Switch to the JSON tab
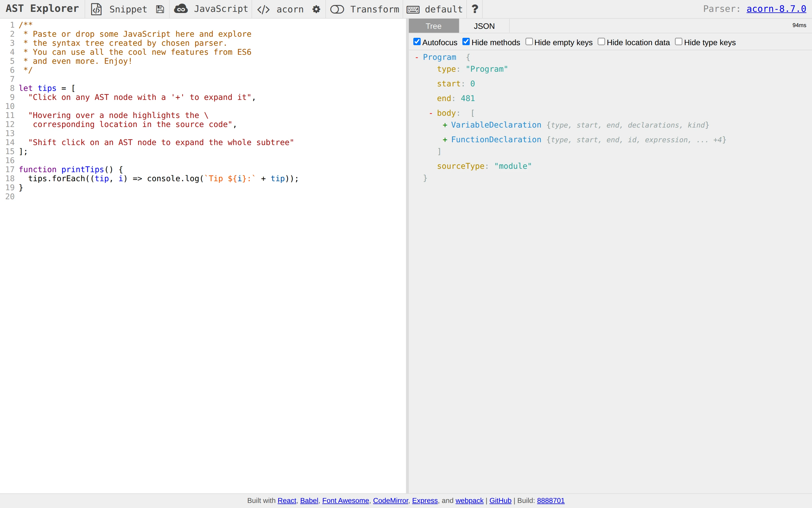 point(484,26)
